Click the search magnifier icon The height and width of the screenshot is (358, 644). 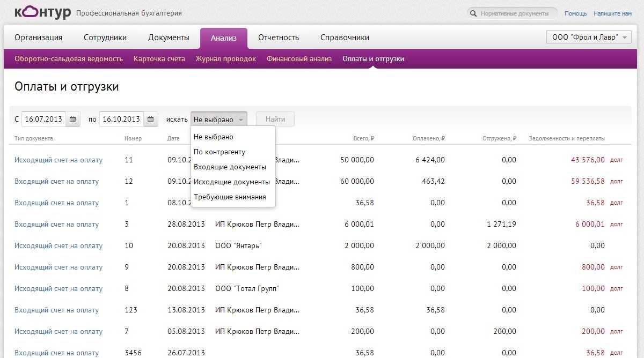tap(473, 13)
